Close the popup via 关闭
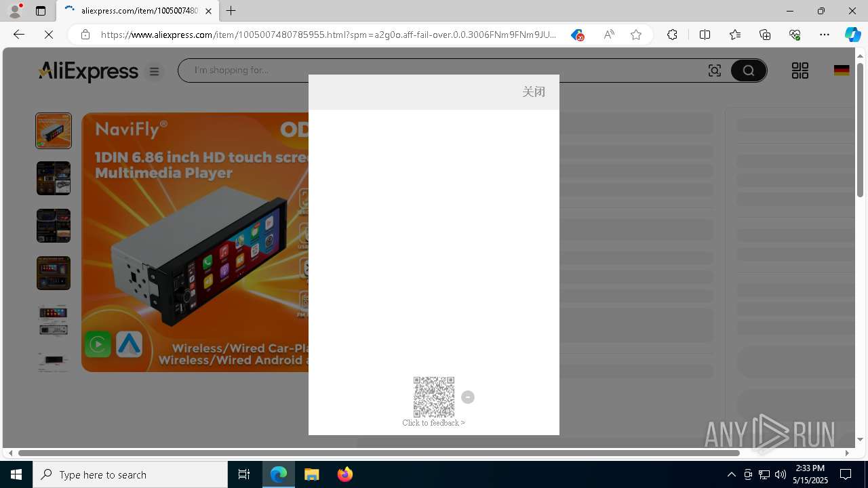Viewport: 868px width, 488px height. 534,91
